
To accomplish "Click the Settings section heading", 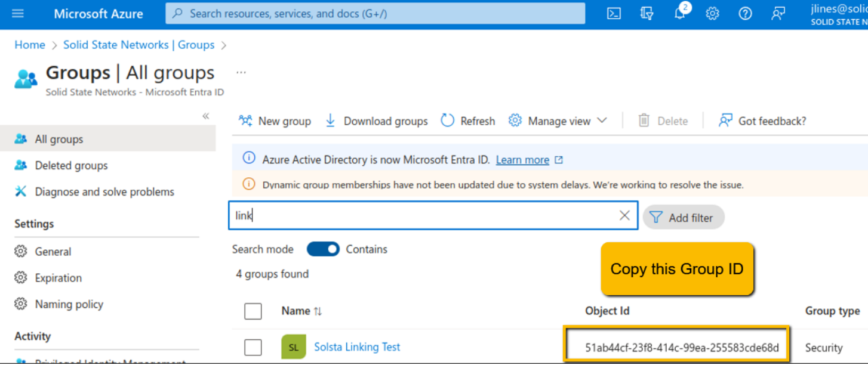I will click(x=34, y=224).
